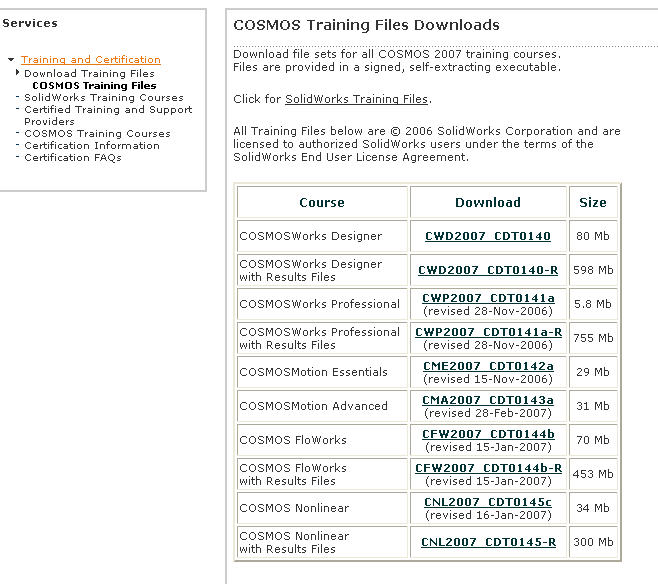658x584 pixels.
Task: Select COSMOS Nonlinear with Results Files cell
Action: (x=322, y=542)
